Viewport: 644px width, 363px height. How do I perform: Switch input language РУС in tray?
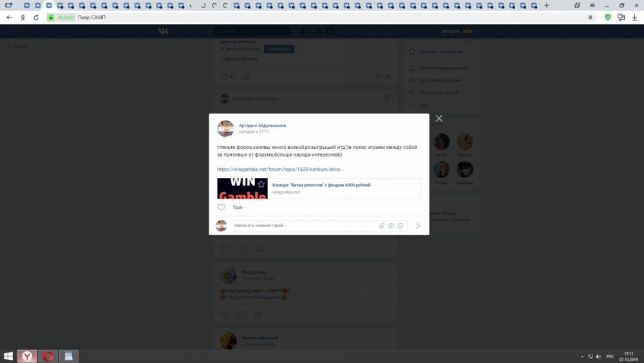[x=610, y=357]
